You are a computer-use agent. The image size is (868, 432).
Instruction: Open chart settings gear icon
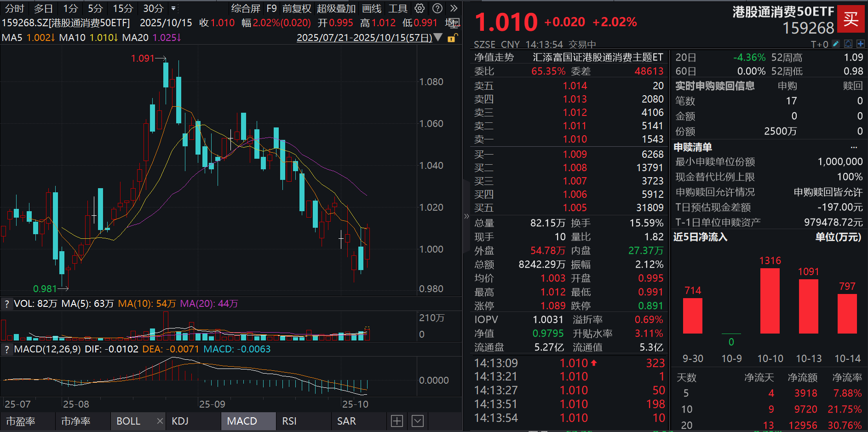coord(420,8)
